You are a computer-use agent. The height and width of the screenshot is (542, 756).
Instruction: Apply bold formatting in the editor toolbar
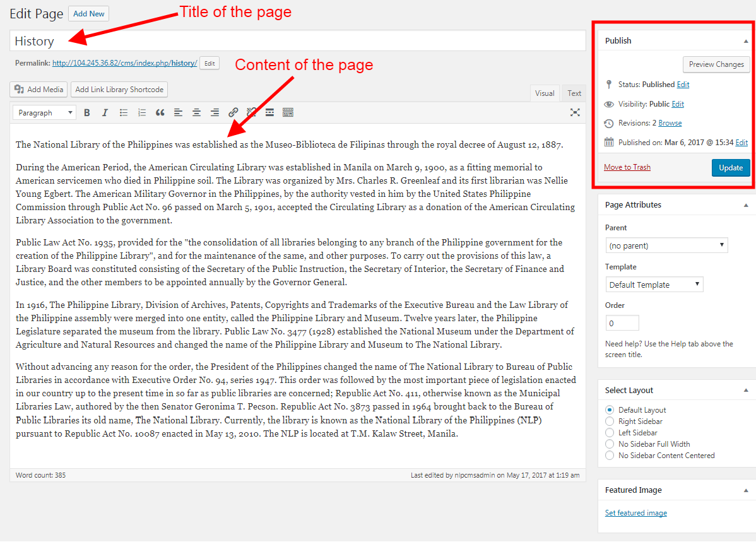(x=87, y=113)
